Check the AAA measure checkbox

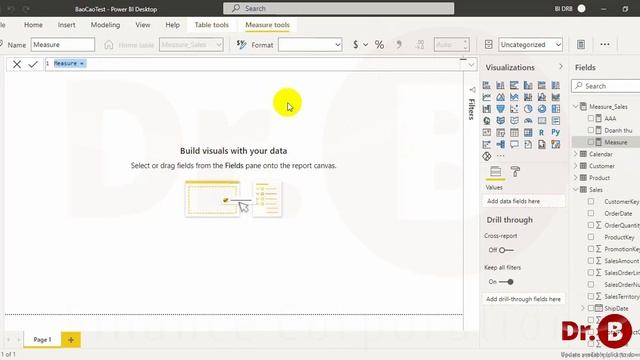pos(591,118)
